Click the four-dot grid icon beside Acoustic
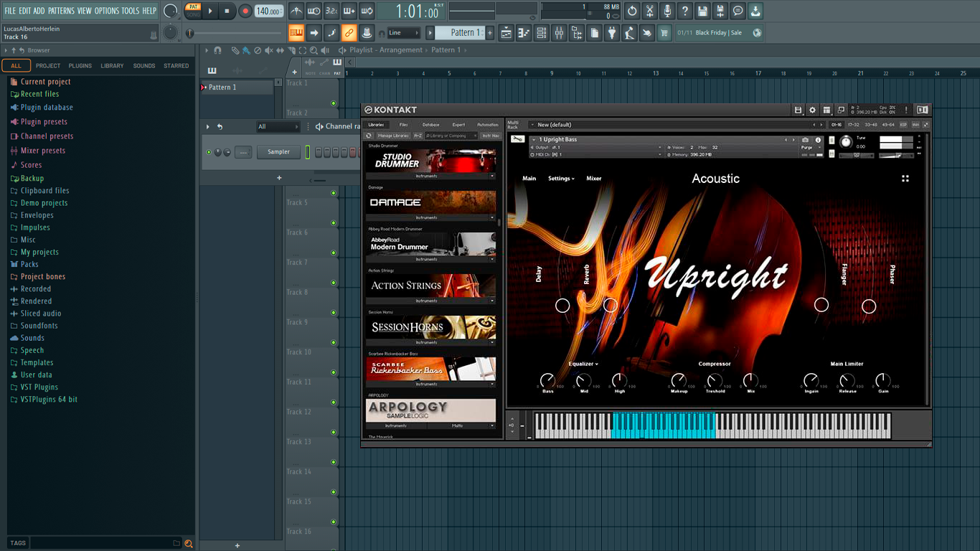Viewport: 980px width, 551px height. coord(905,179)
